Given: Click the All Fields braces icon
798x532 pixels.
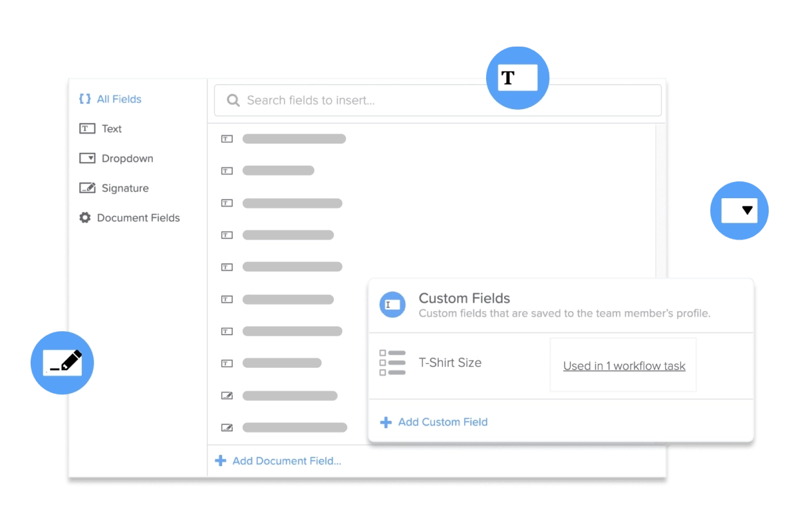Looking at the screenshot, I should [85, 99].
